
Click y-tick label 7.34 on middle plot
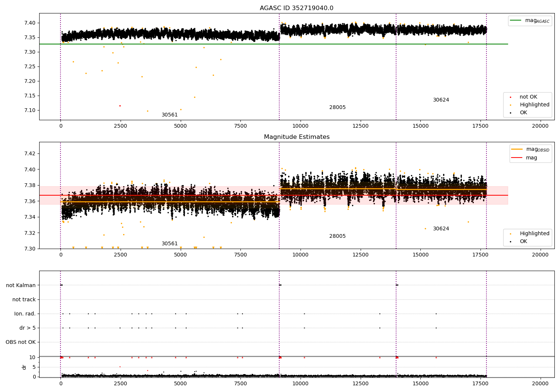pyautogui.click(x=30, y=217)
